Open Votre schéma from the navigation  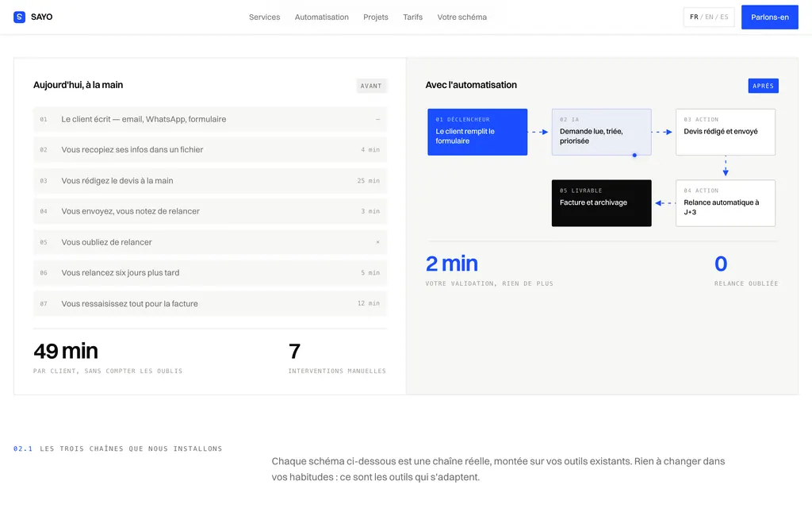click(462, 17)
